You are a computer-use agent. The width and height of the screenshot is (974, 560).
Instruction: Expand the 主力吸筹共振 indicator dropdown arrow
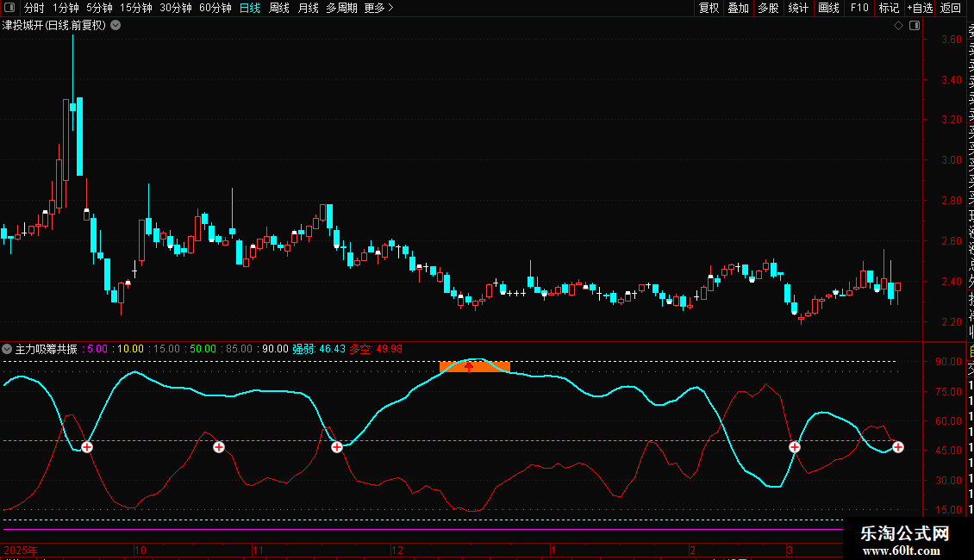(x=8, y=349)
